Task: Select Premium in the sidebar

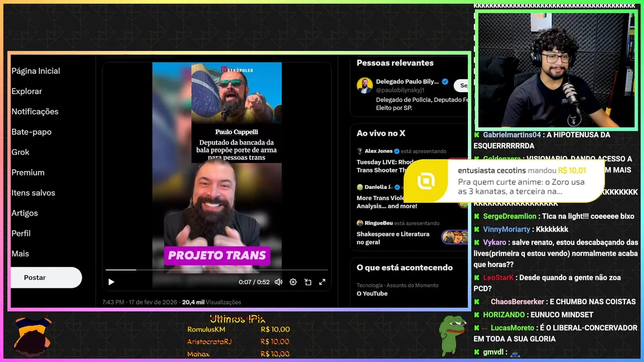Action: pos(28,172)
